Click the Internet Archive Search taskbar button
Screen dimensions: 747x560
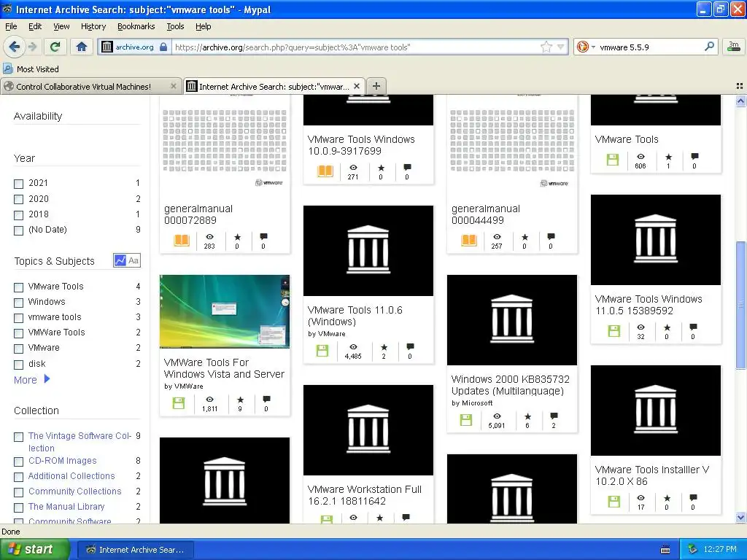pos(135,550)
